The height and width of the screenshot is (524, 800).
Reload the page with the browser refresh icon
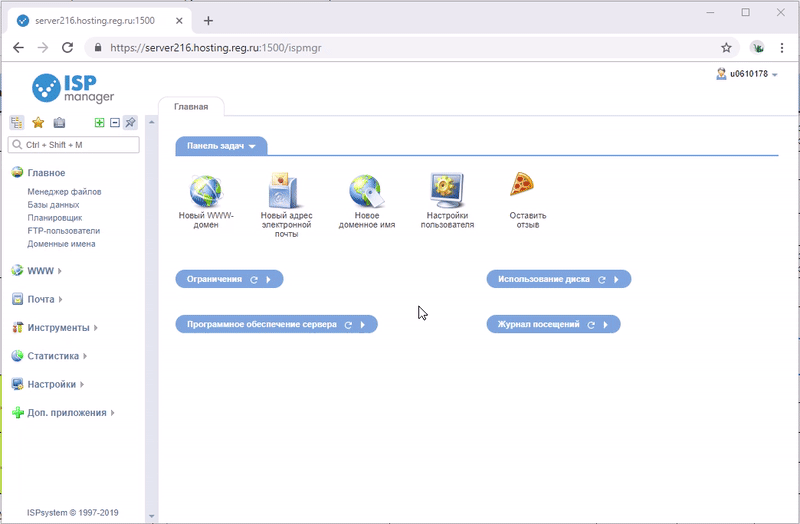(67, 47)
